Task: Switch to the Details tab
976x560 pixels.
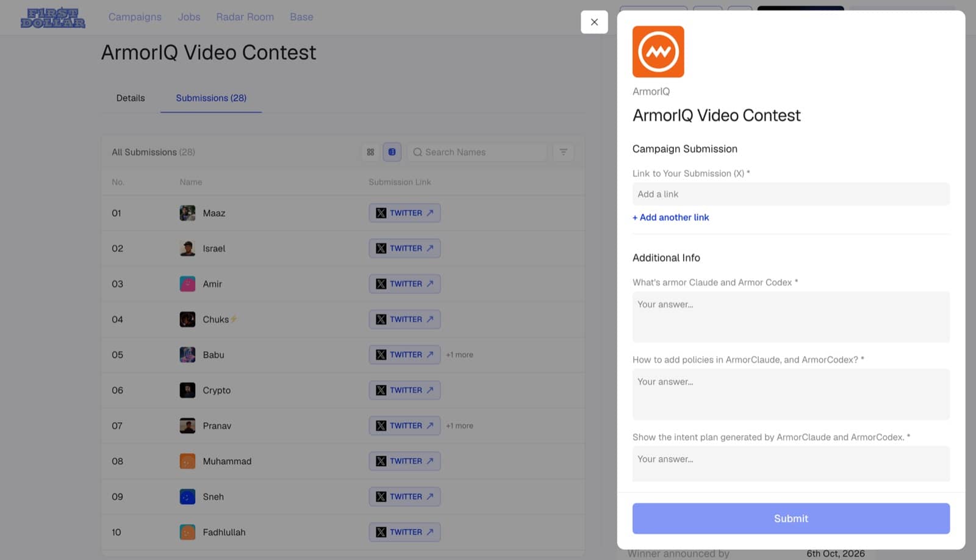Action: pos(131,98)
